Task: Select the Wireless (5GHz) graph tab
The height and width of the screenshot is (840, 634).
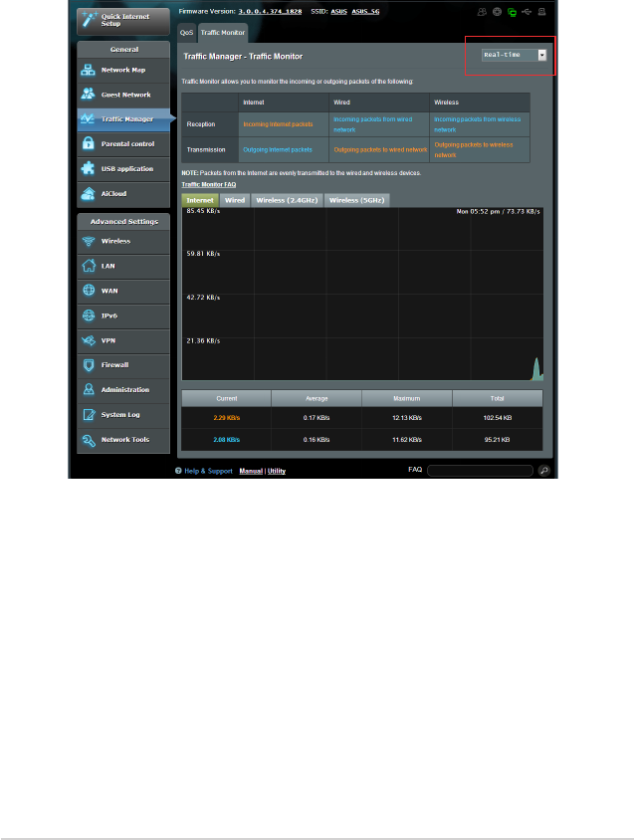Action: coord(357,200)
